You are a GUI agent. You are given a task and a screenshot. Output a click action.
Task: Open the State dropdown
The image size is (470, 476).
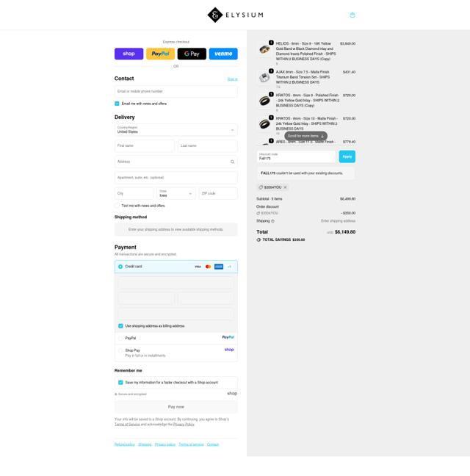[x=176, y=193]
